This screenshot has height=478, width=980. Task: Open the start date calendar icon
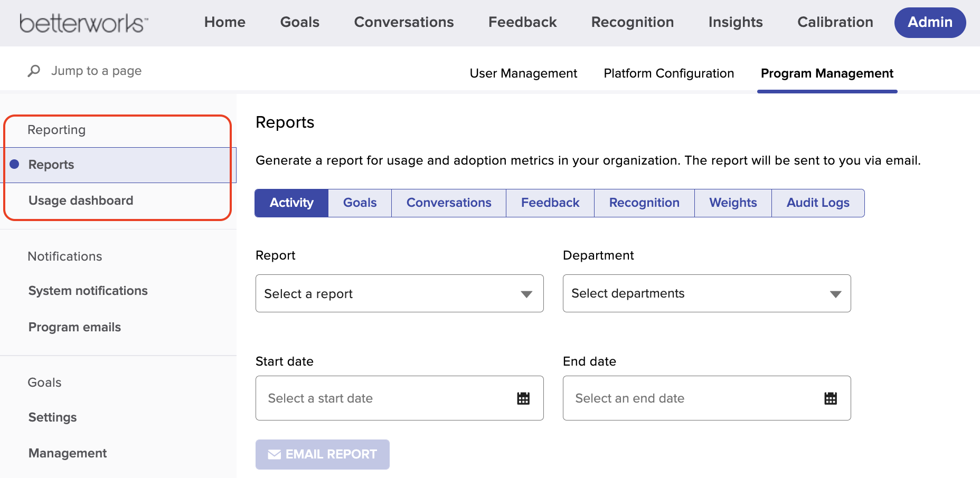point(523,398)
